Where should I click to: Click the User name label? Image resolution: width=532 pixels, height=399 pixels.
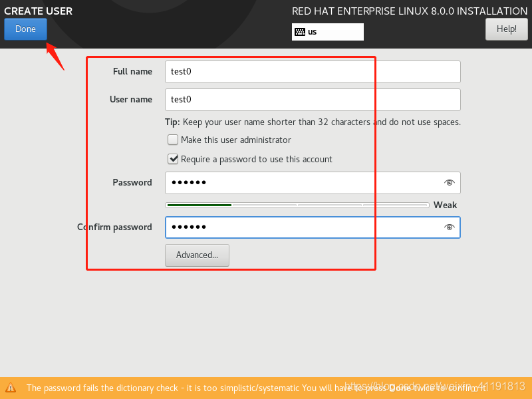(x=130, y=99)
